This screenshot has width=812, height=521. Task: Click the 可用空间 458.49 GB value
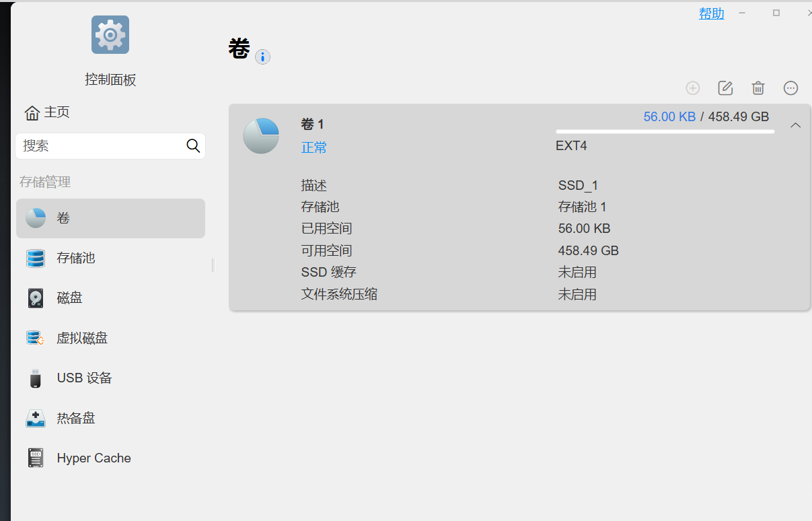pyautogui.click(x=589, y=251)
